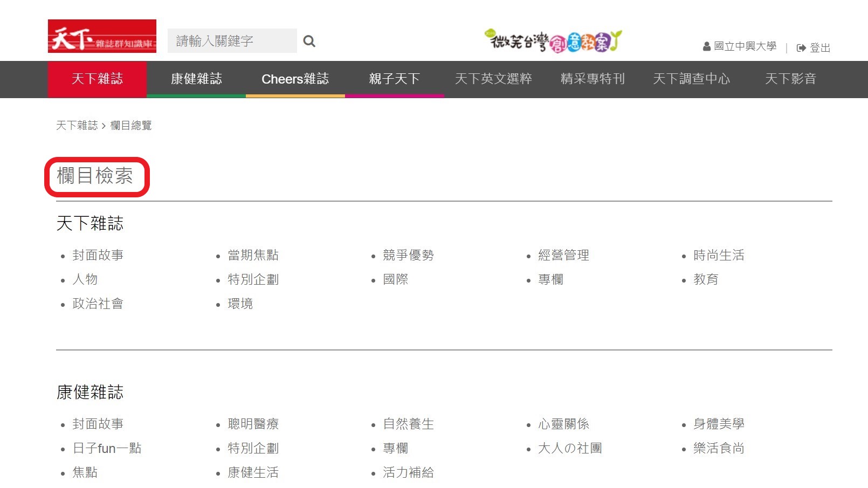Click the 欄目檢索 page heading

95,176
